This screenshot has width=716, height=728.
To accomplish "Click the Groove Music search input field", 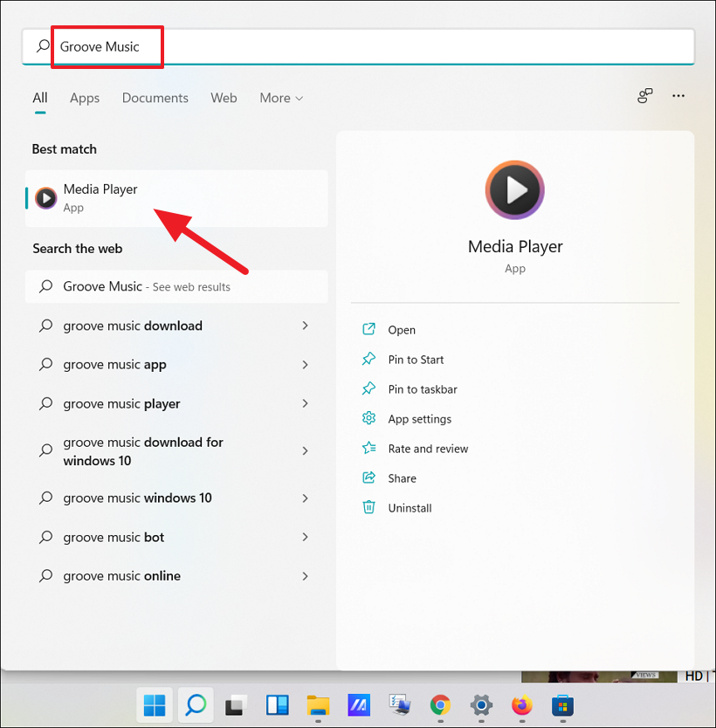I will (x=359, y=46).
